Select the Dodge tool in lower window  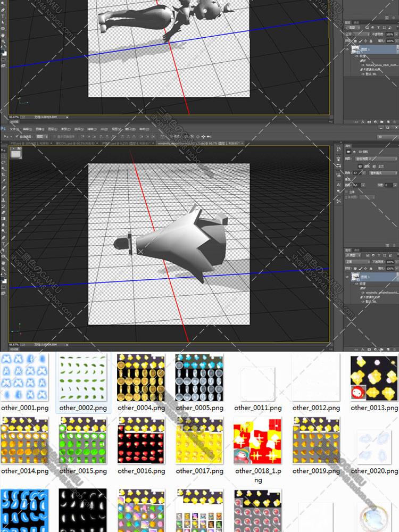coord(3,231)
